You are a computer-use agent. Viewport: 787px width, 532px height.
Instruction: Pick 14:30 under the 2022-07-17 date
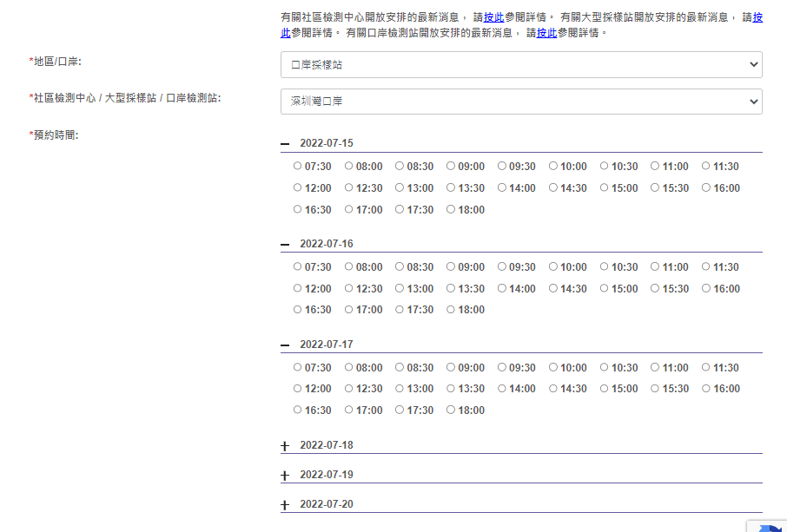(x=552, y=389)
